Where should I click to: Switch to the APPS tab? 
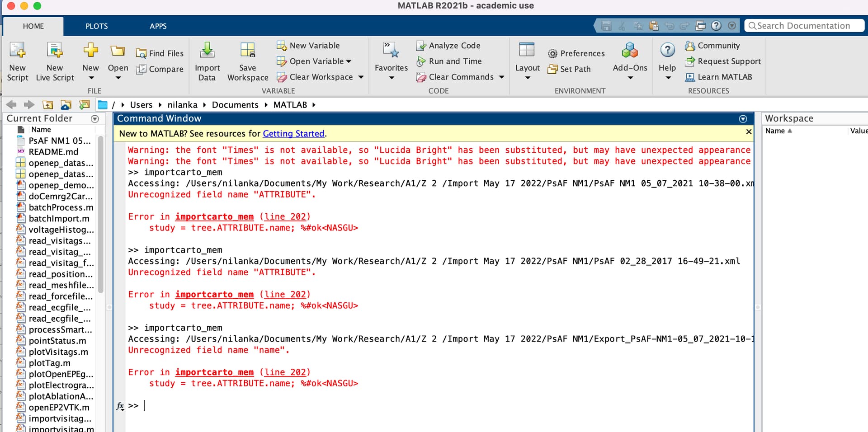coord(158,26)
